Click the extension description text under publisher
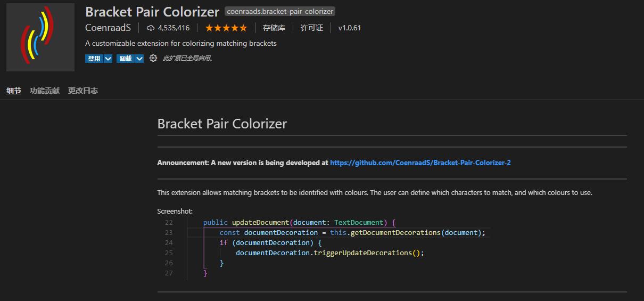Screen dimensions: 644x301 [x=181, y=43]
